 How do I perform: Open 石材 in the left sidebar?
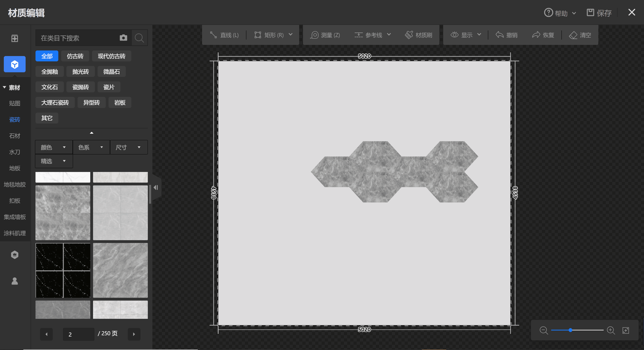14,136
